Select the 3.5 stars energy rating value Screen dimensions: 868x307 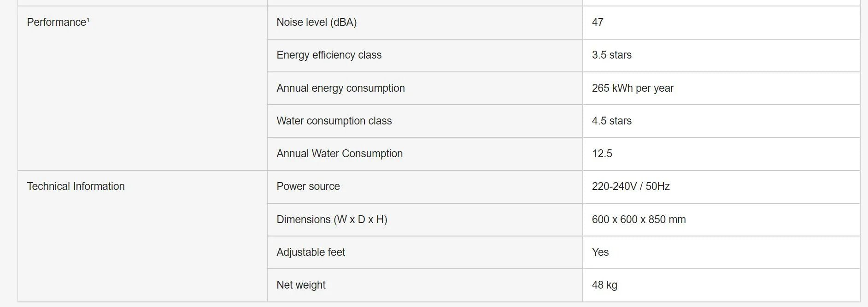[x=611, y=55]
